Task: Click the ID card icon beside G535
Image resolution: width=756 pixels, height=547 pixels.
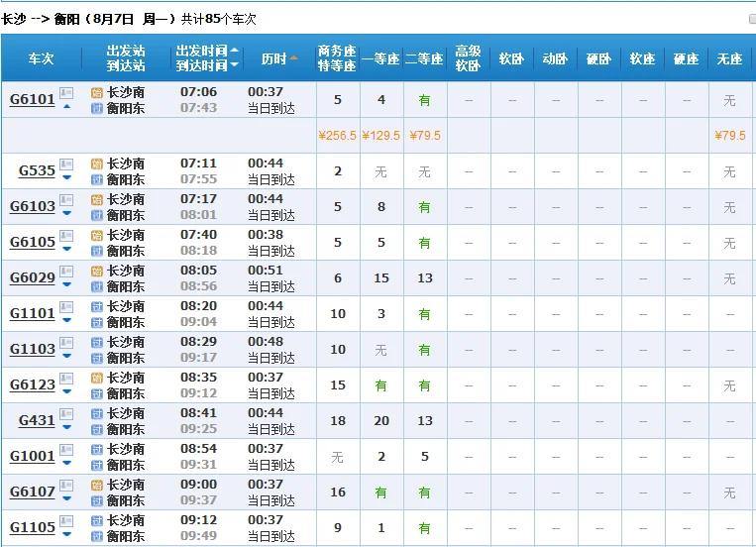Action: (66, 164)
